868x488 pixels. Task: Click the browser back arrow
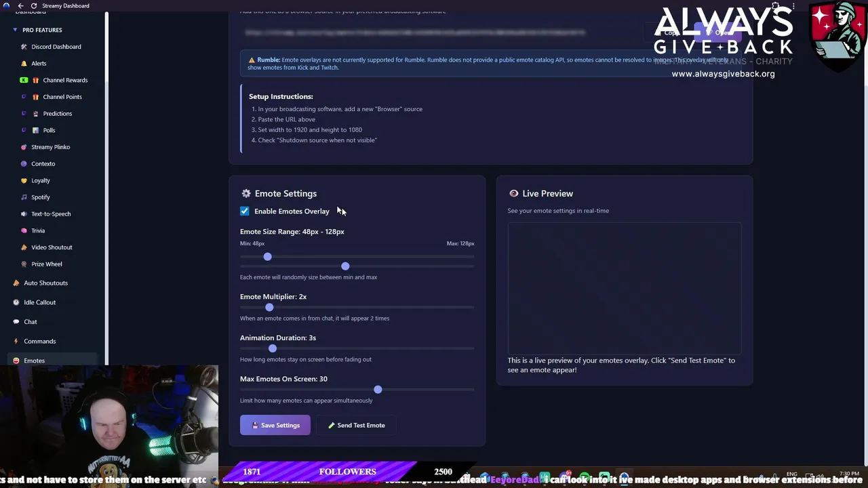20,5
